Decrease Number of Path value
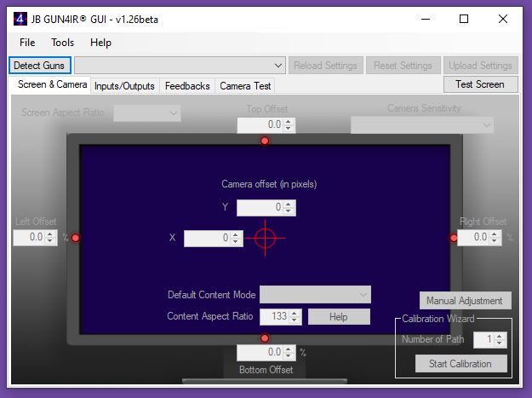Image resolution: width=532 pixels, height=398 pixels. pos(499,343)
